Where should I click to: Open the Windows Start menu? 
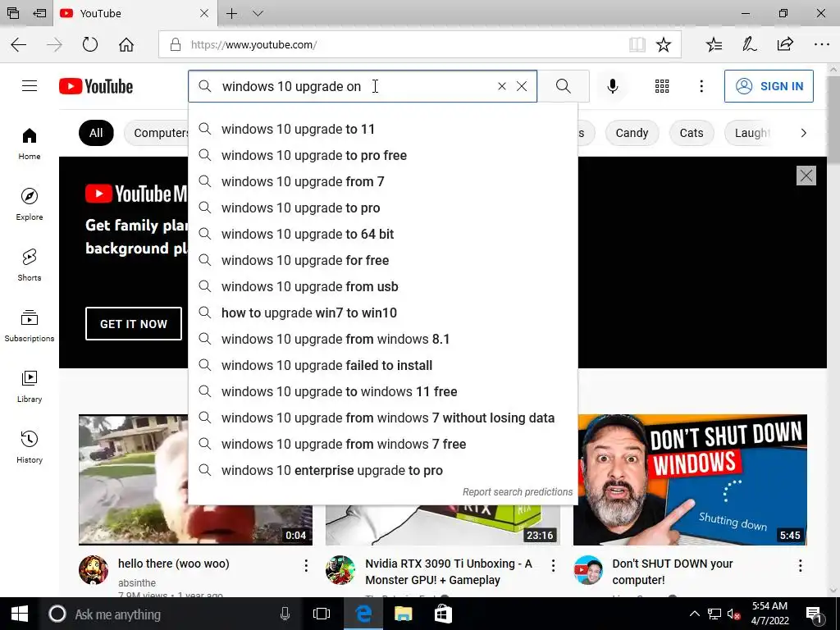click(20, 614)
